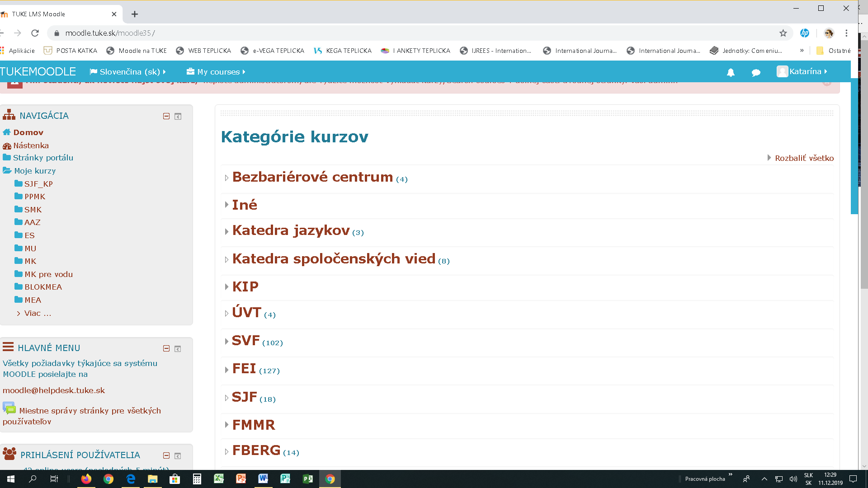The image size is (868, 488).
Task: Expand the SVF category
Action: [226, 342]
